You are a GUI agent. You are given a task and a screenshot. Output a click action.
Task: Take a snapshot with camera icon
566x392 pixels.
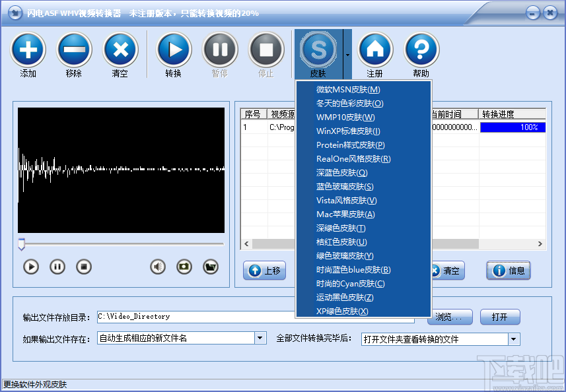pyautogui.click(x=184, y=267)
